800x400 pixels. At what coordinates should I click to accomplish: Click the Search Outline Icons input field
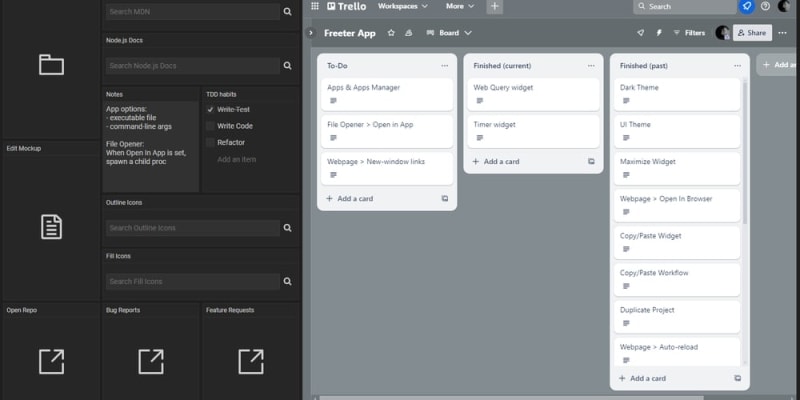pyautogui.click(x=192, y=228)
